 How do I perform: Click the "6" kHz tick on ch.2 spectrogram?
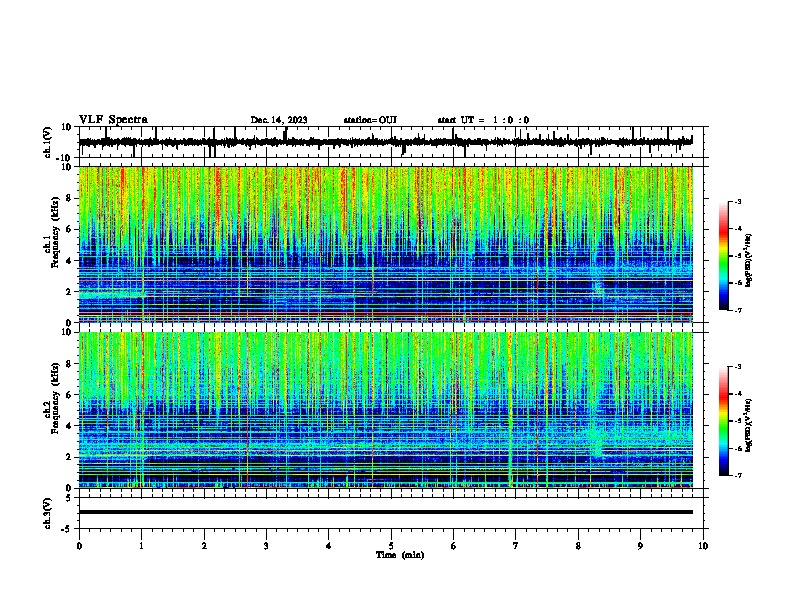[x=70, y=394]
